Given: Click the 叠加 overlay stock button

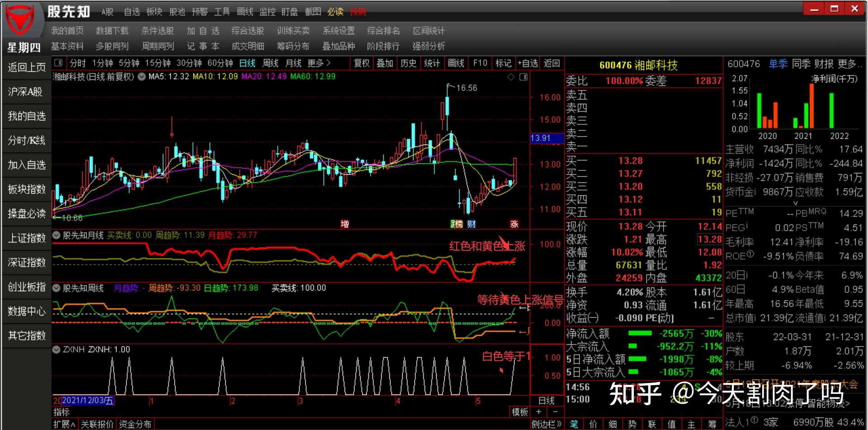Looking at the screenshot, I should 385,63.
